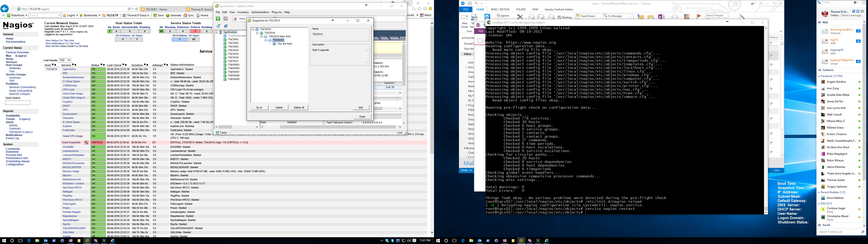Switch to the SEND / RECEIVE ribbon tab
This screenshot has width=868, height=244.
500,9
